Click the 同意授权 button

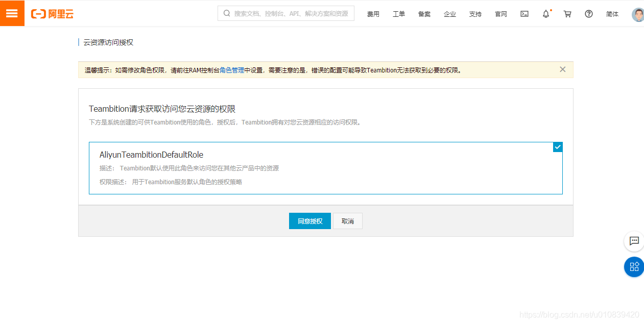click(x=310, y=221)
